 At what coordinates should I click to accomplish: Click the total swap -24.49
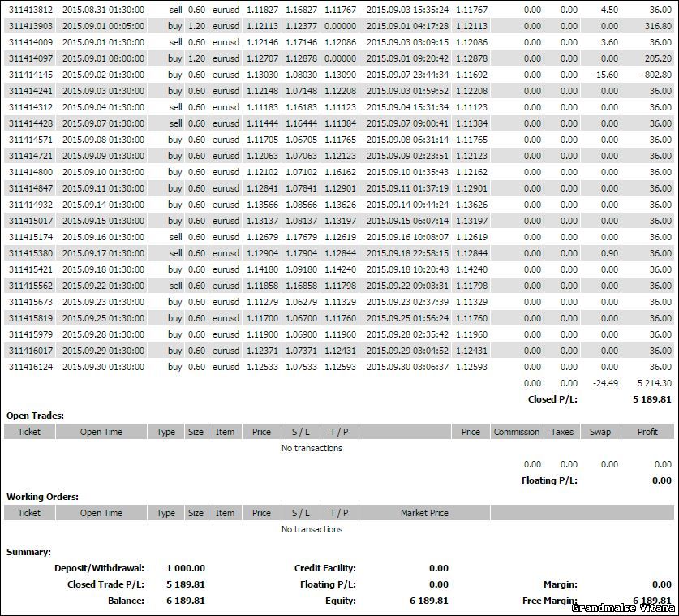(x=605, y=383)
